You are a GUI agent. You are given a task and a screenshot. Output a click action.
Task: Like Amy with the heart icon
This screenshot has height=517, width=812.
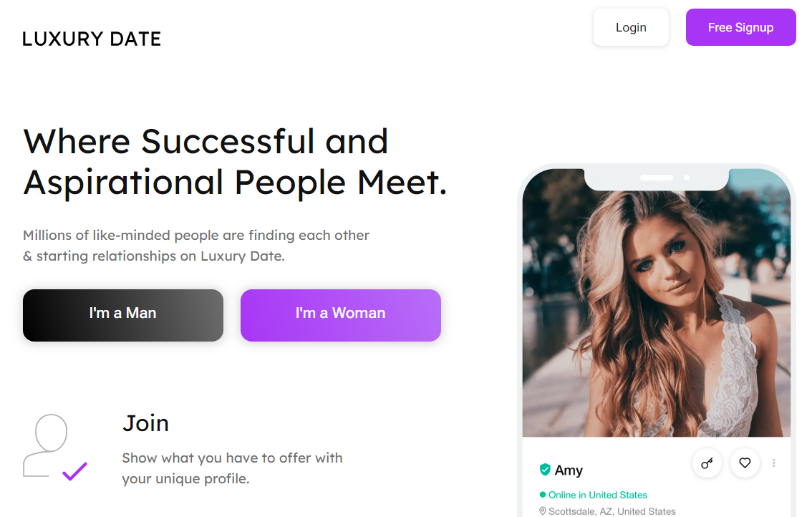coord(745,463)
